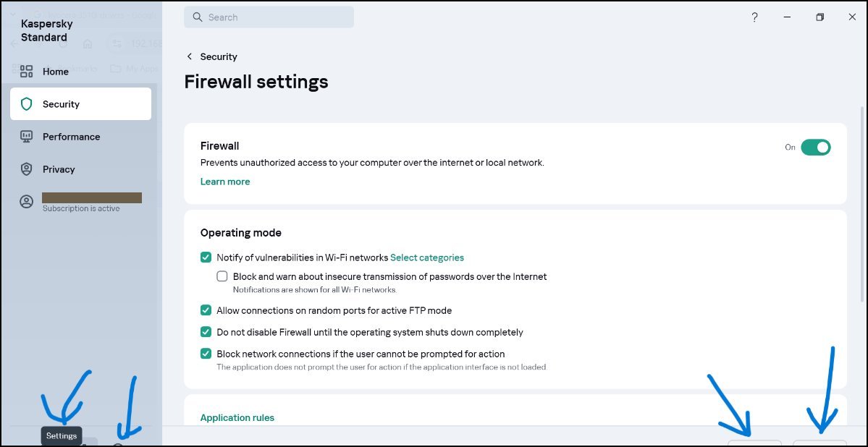The image size is (868, 447).
Task: Click the magnifier icon in Search bar
Action: point(198,17)
